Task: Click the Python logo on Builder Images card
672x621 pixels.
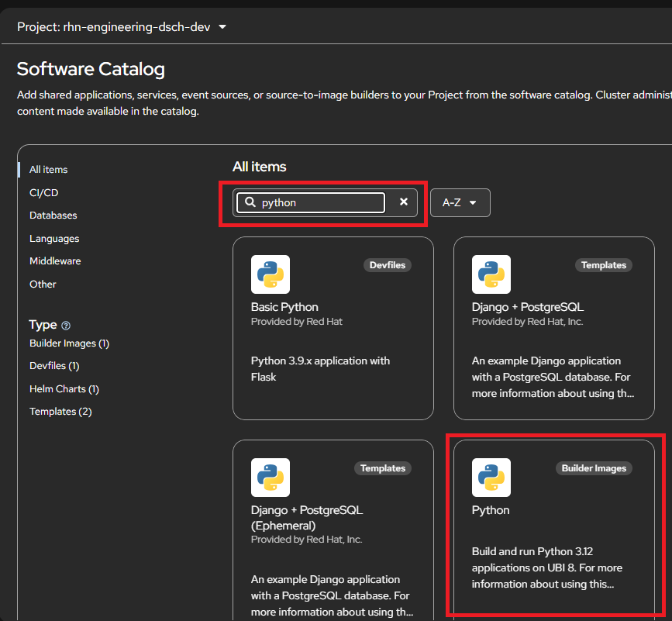Action: [x=491, y=478]
